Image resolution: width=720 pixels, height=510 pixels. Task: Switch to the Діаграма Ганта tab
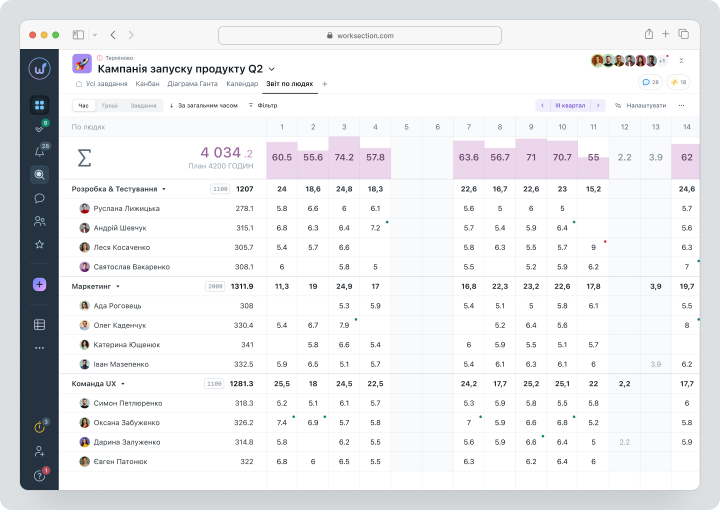click(x=192, y=84)
